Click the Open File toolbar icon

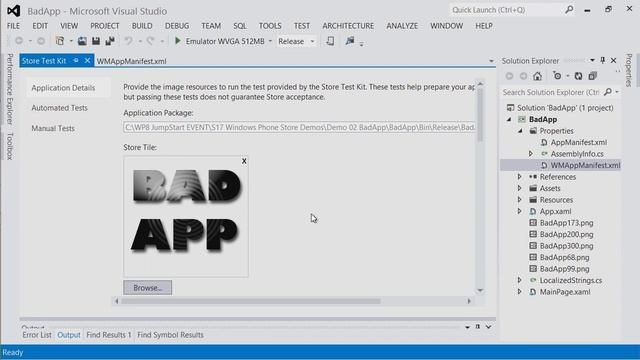click(x=82, y=41)
